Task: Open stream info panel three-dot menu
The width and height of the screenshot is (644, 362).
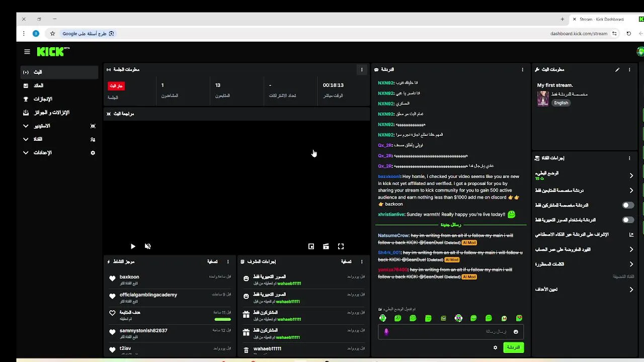Action: (x=629, y=70)
